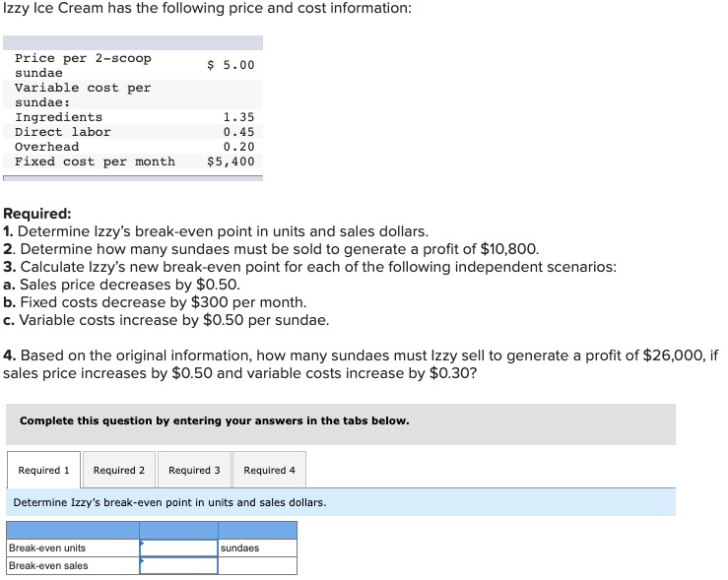Click the Overhead value 0.20
The width and height of the screenshot is (728, 580).
(238, 147)
